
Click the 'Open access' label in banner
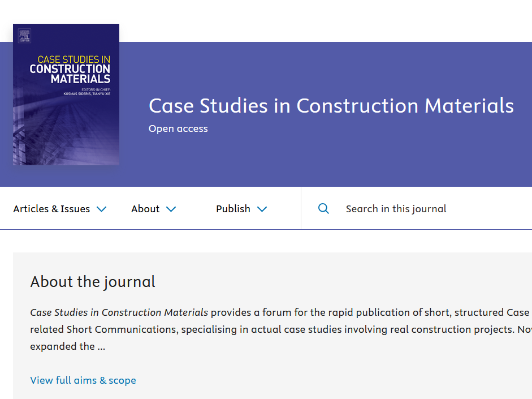pyautogui.click(x=178, y=129)
